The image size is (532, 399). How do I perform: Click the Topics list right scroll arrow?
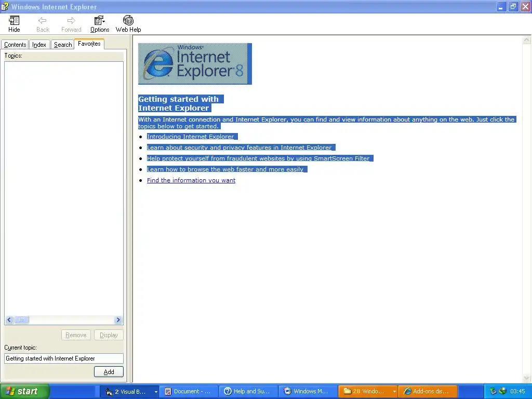tap(118, 320)
